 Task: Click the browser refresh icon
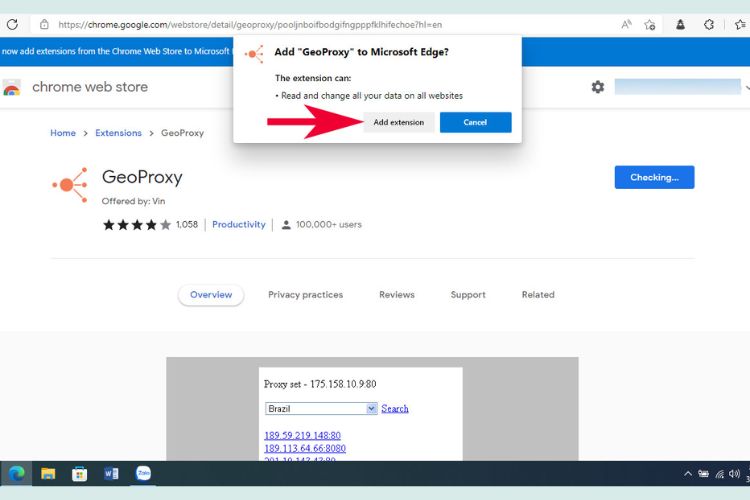tap(12, 24)
